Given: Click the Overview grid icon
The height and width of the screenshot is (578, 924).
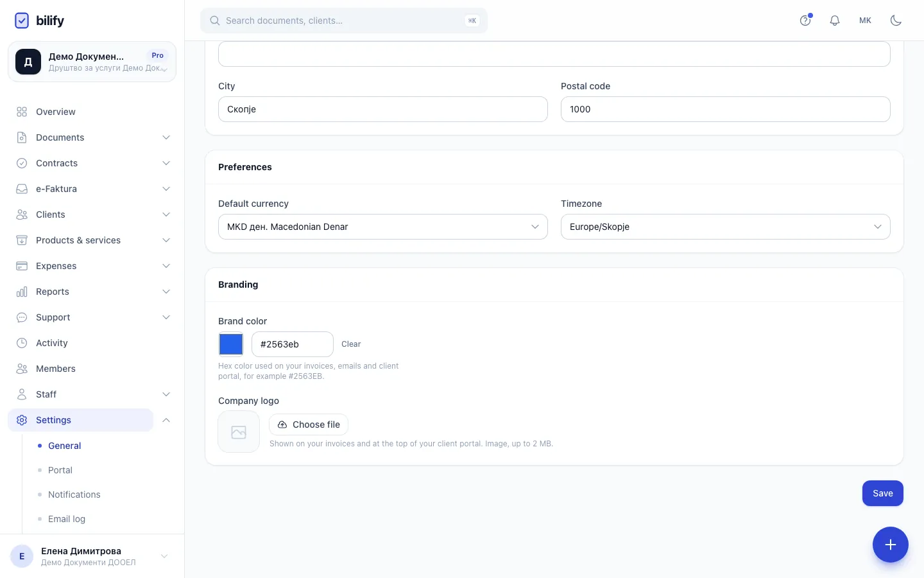Looking at the screenshot, I should click(22, 112).
